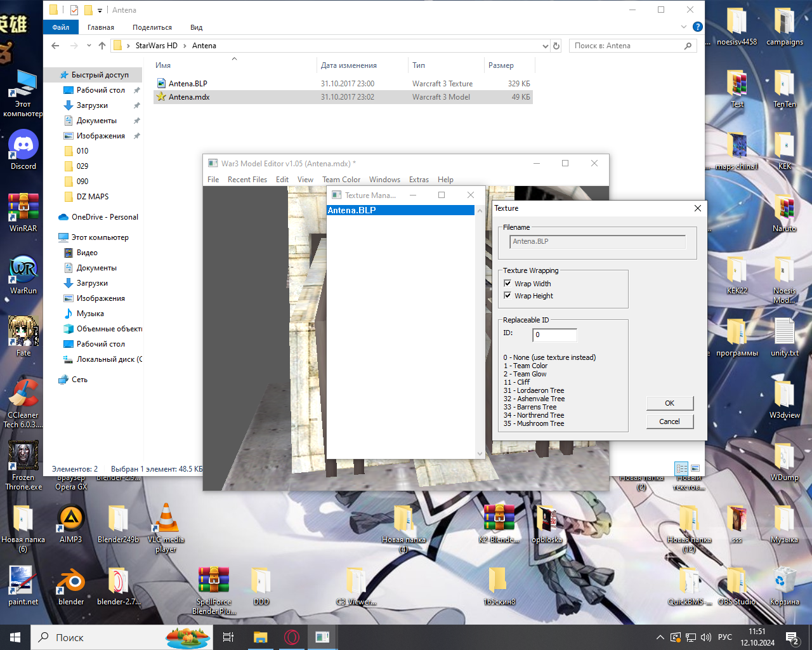Open the noesisv4458 desktop folder
812x650 pixels.
737,25
